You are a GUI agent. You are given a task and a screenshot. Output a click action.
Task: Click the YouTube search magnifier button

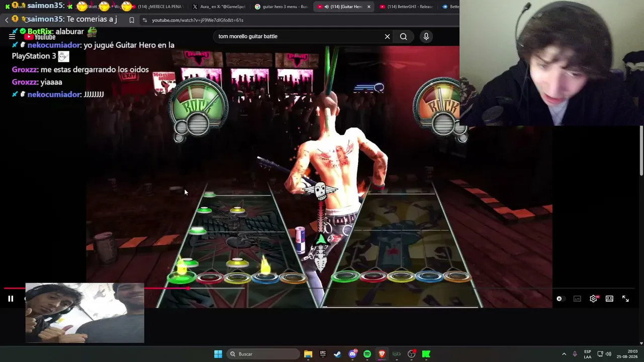point(404,36)
